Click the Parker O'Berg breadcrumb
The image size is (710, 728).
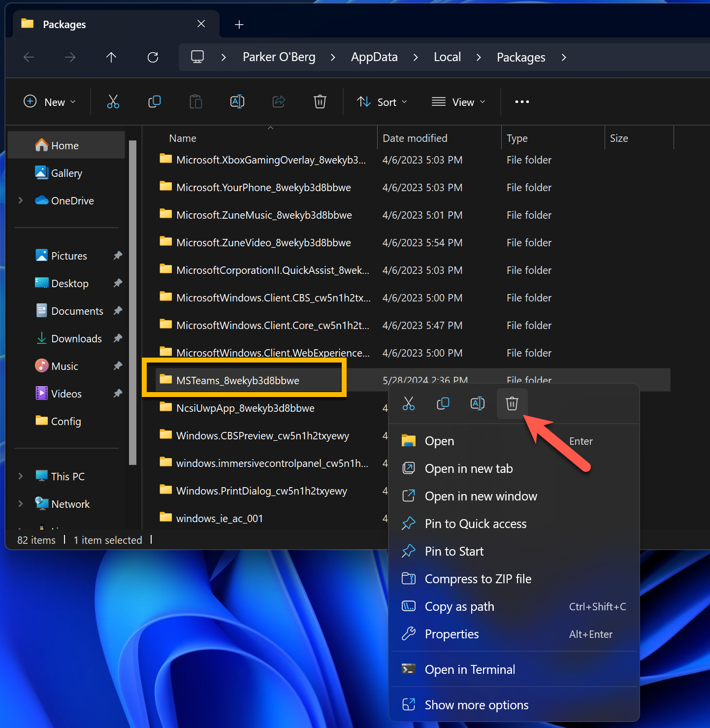[279, 57]
